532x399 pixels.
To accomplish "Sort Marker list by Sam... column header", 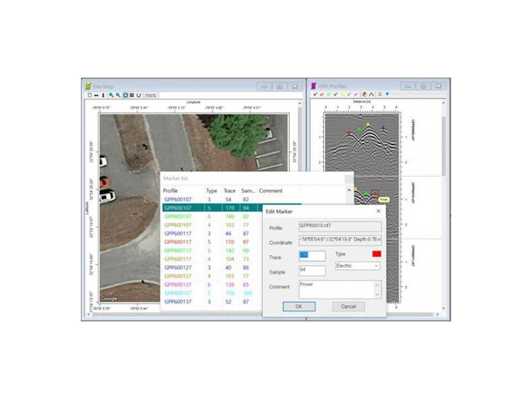I will 248,191.
